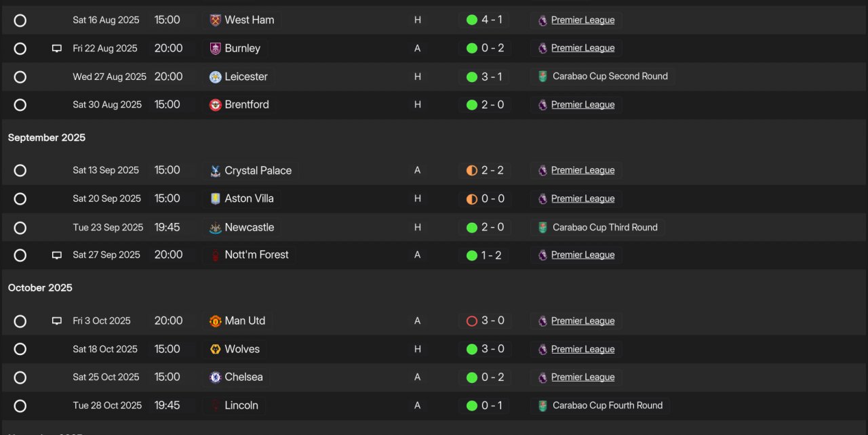Click the Carabao Cup icon on the Leicester row
Screen dimensions: 868x435
pos(542,77)
